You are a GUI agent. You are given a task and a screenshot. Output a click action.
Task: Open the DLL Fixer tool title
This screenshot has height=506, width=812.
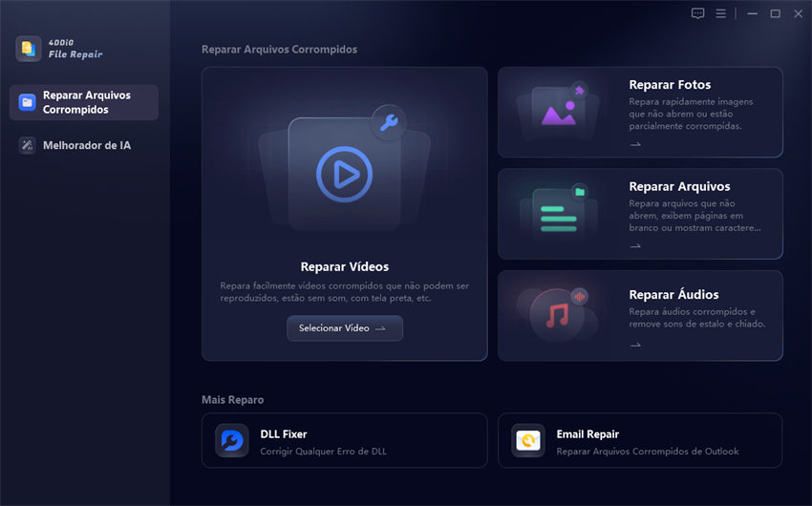[x=284, y=434]
